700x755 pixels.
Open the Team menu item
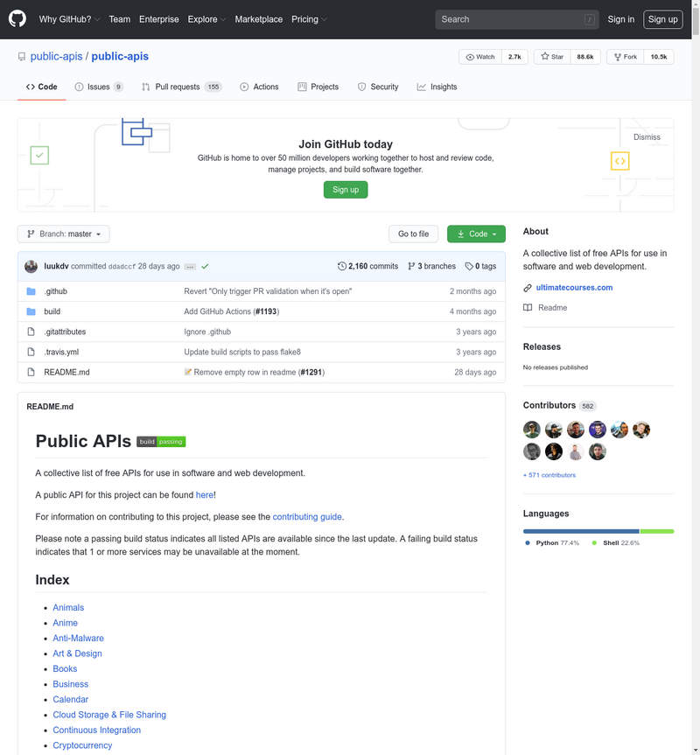(x=119, y=19)
